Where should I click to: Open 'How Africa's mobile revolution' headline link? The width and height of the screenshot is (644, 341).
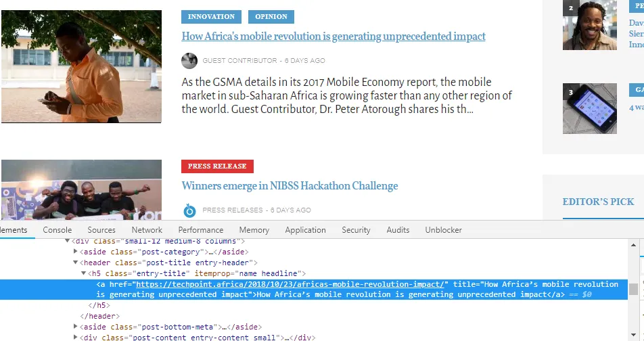pyautogui.click(x=333, y=37)
